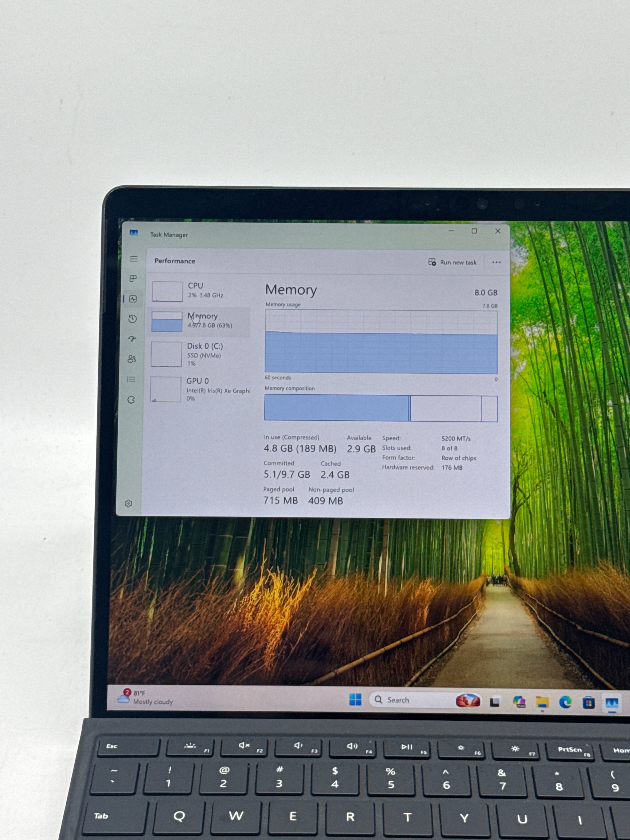Click the Memory usage graph
Image resolution: width=630 pixels, height=840 pixels.
(x=381, y=341)
